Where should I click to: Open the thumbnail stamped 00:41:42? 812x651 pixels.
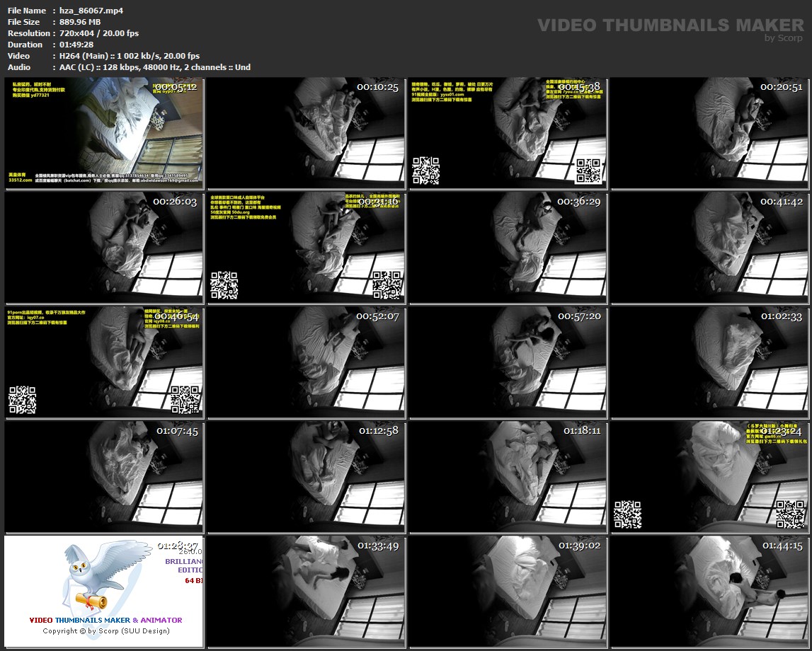709,248
